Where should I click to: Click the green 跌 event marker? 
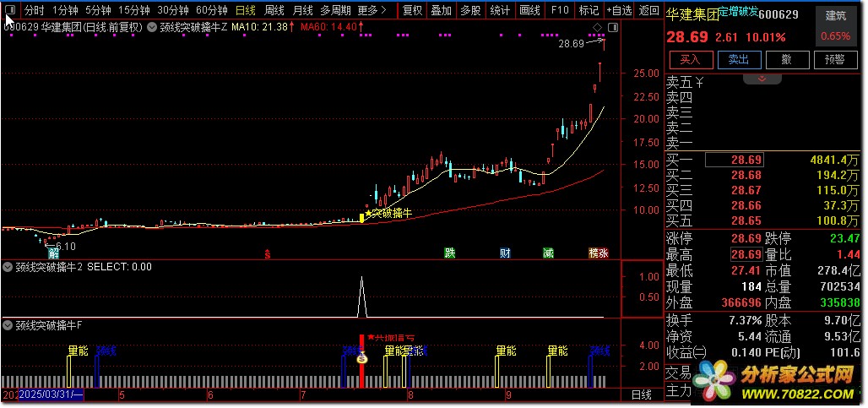click(449, 253)
